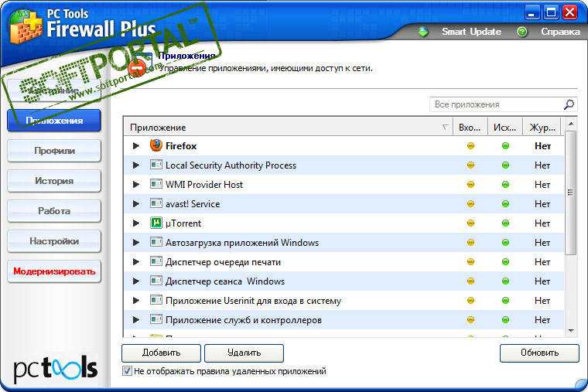Image resolution: width=588 pixels, height=392 pixels.
Task: Open the Работа sidebar section
Action: 54,211
